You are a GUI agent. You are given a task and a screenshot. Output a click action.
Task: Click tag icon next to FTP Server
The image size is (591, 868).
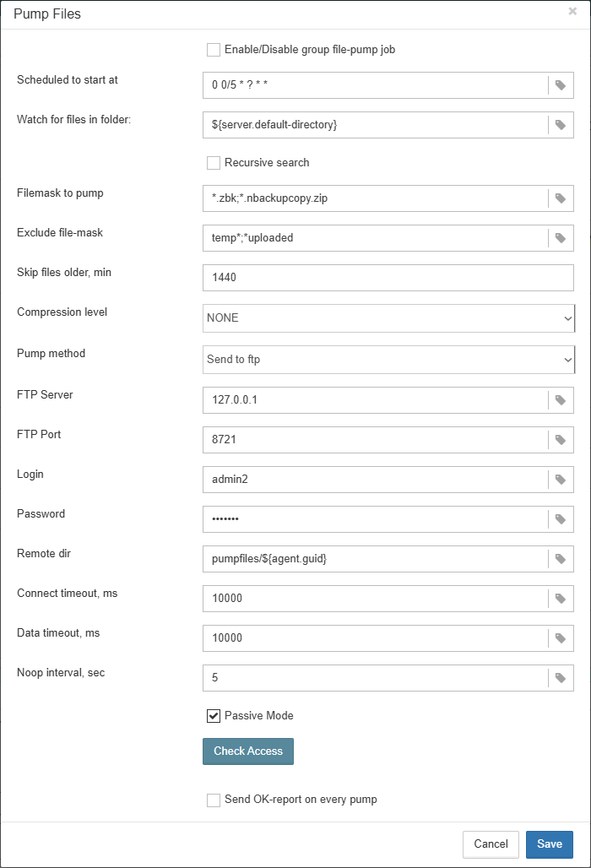pyautogui.click(x=561, y=400)
